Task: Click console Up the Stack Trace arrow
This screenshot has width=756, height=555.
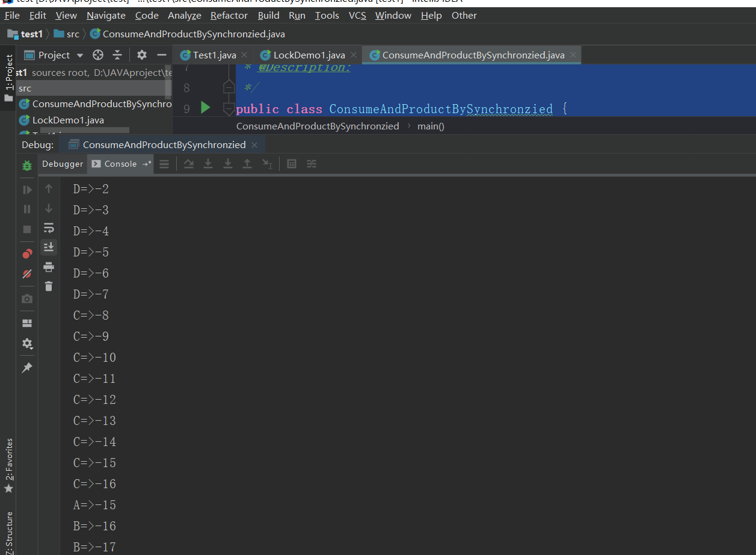Action: click(x=49, y=188)
